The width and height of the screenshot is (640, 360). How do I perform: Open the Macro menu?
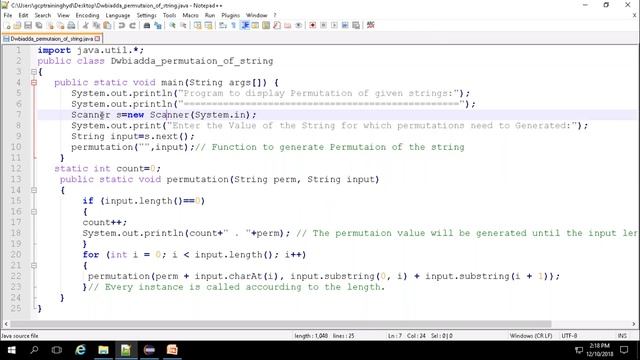pyautogui.click(x=190, y=15)
